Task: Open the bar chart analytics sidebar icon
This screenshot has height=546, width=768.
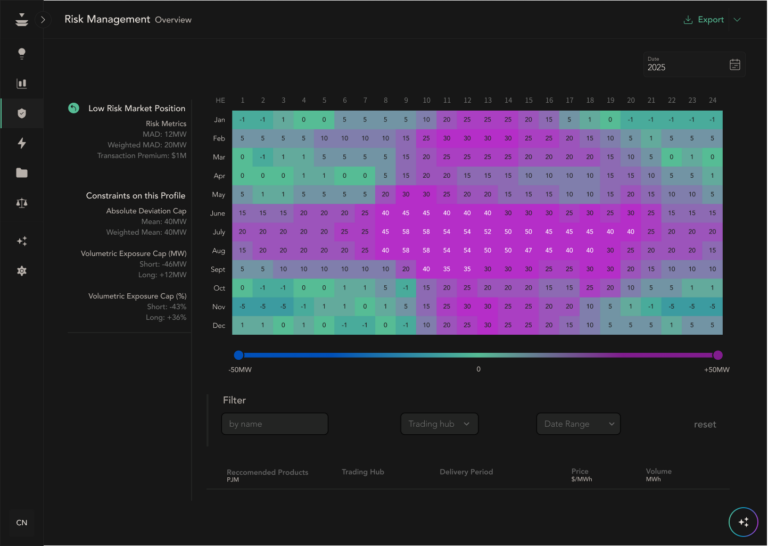Action: tap(21, 84)
